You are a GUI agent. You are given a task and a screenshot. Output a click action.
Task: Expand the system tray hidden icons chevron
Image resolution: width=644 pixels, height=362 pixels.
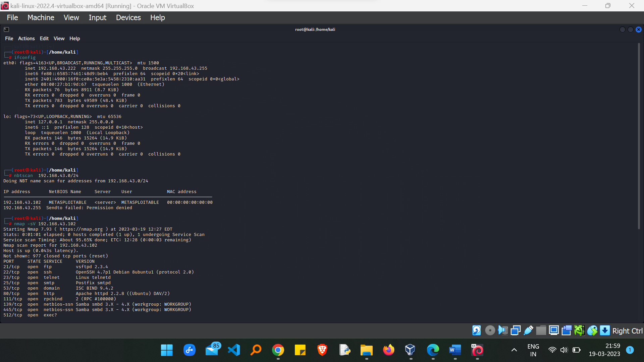[x=514, y=350]
